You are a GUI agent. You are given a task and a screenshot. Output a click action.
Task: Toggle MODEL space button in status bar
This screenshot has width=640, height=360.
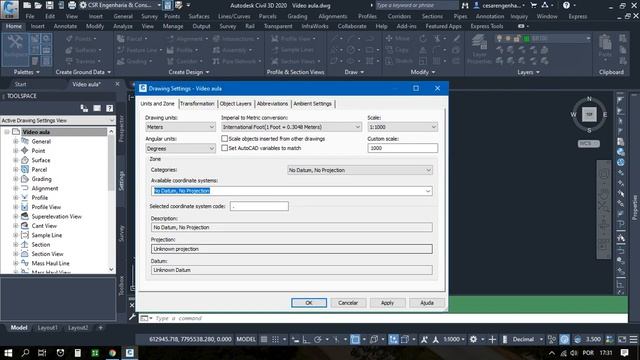tap(246, 339)
